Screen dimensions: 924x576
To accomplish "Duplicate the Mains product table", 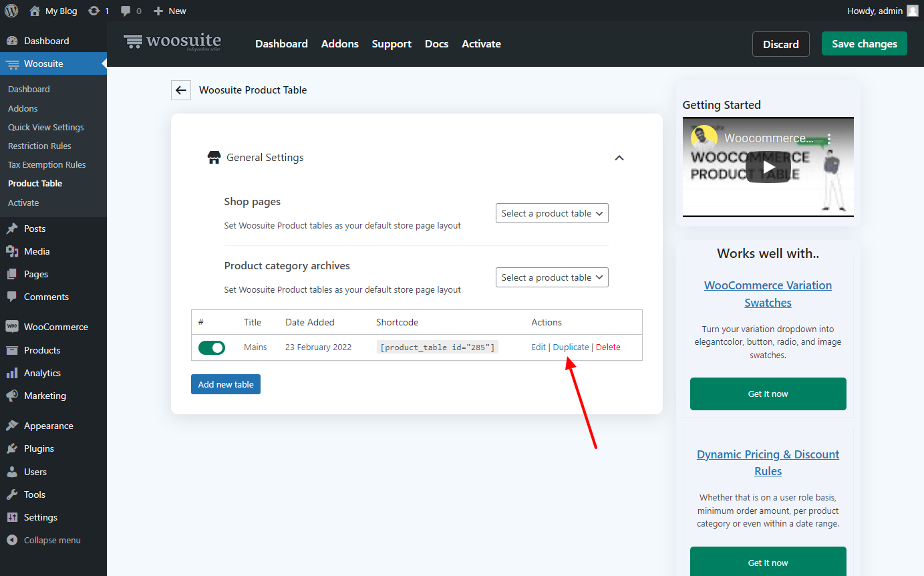I will 571,347.
